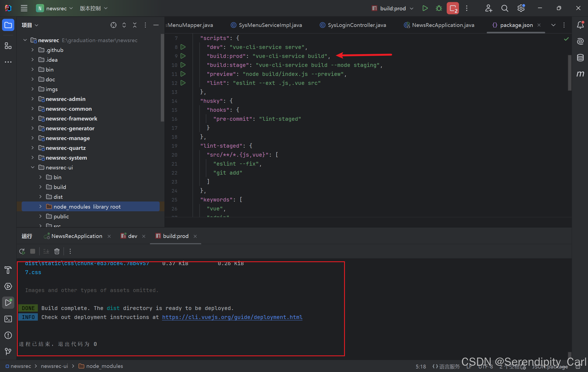The width and height of the screenshot is (588, 372).
Task: Toggle the Project tool window button
Action: click(x=8, y=25)
